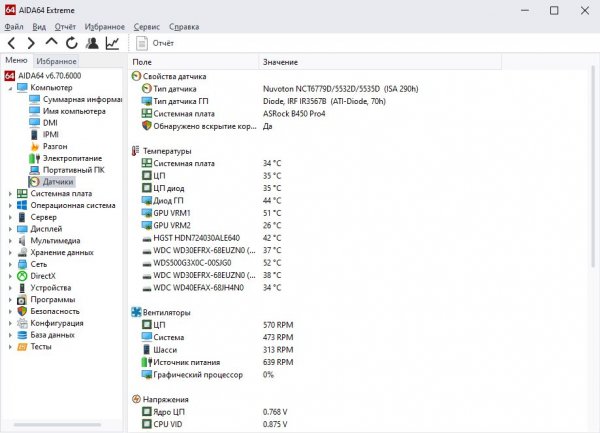Click the Разгон flame icon
This screenshot has height=433, width=600.
point(35,147)
